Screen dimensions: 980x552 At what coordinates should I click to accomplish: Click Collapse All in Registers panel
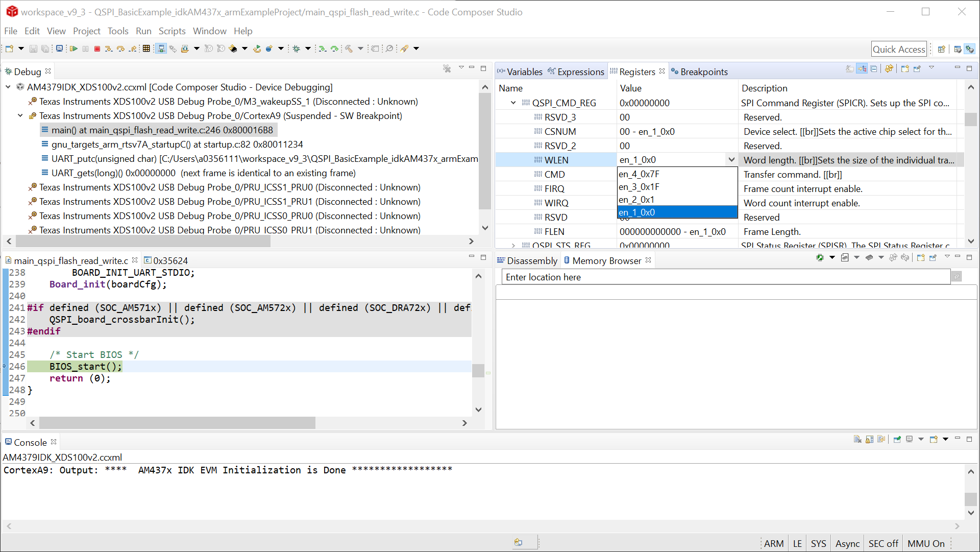coord(874,69)
